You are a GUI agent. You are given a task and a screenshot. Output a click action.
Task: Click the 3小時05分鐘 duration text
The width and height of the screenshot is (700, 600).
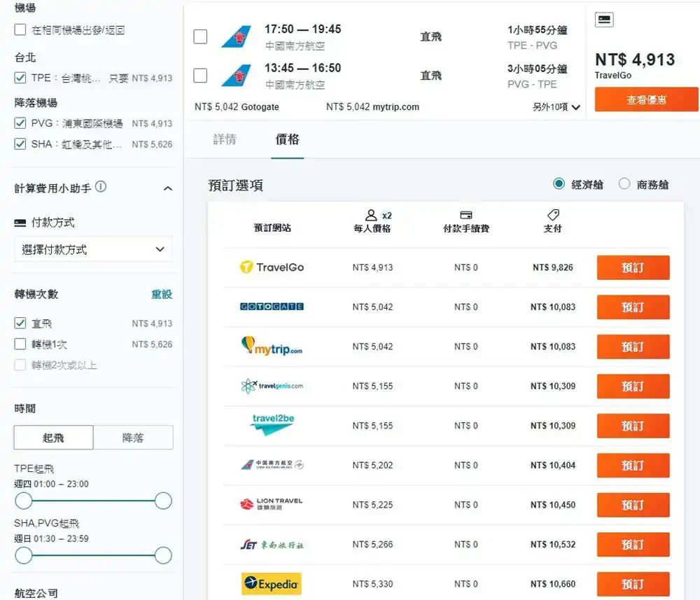tap(538, 69)
